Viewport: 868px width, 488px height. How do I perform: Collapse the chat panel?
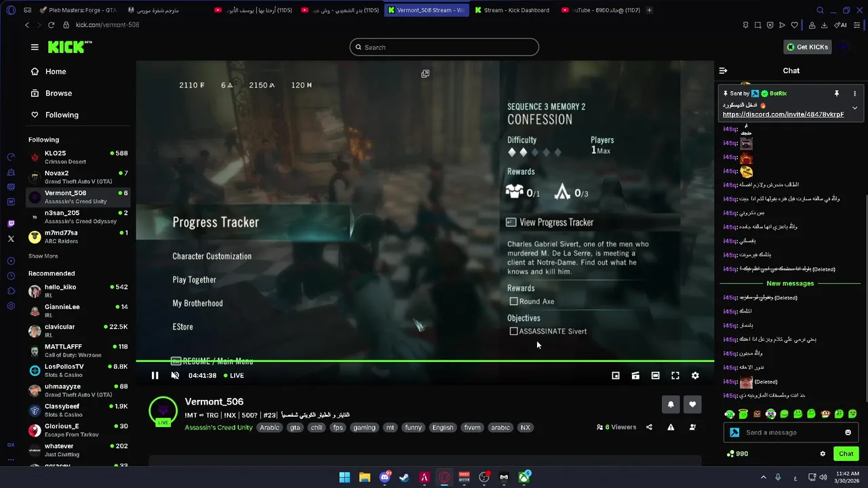(x=723, y=70)
